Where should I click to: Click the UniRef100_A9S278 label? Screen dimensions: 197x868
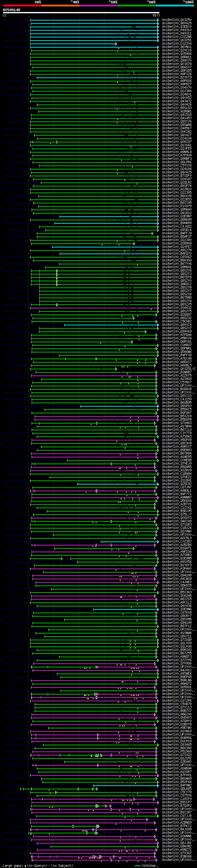tap(177, 250)
